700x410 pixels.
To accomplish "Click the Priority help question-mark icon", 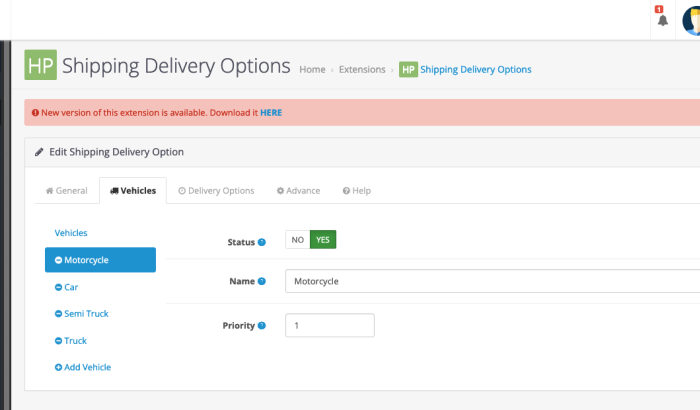I will (262, 325).
